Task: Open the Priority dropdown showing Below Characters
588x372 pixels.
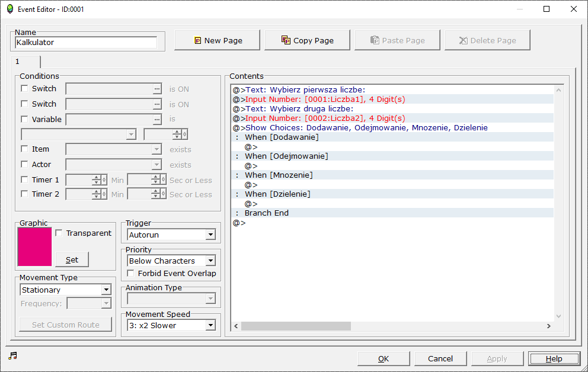Action: point(171,261)
